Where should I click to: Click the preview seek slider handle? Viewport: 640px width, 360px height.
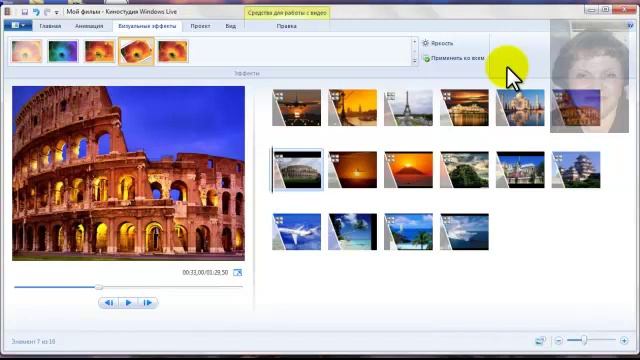click(99, 287)
